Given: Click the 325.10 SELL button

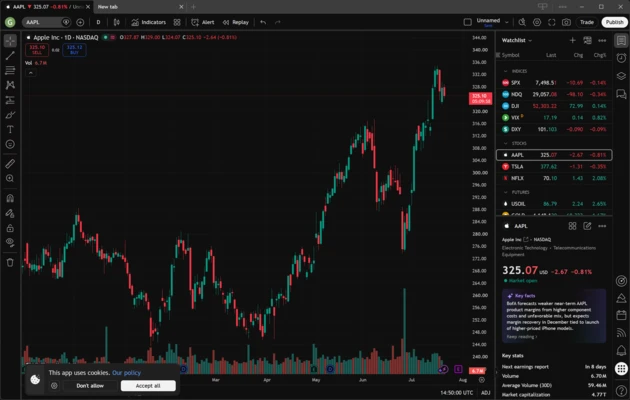Looking at the screenshot, I should coord(37,50).
